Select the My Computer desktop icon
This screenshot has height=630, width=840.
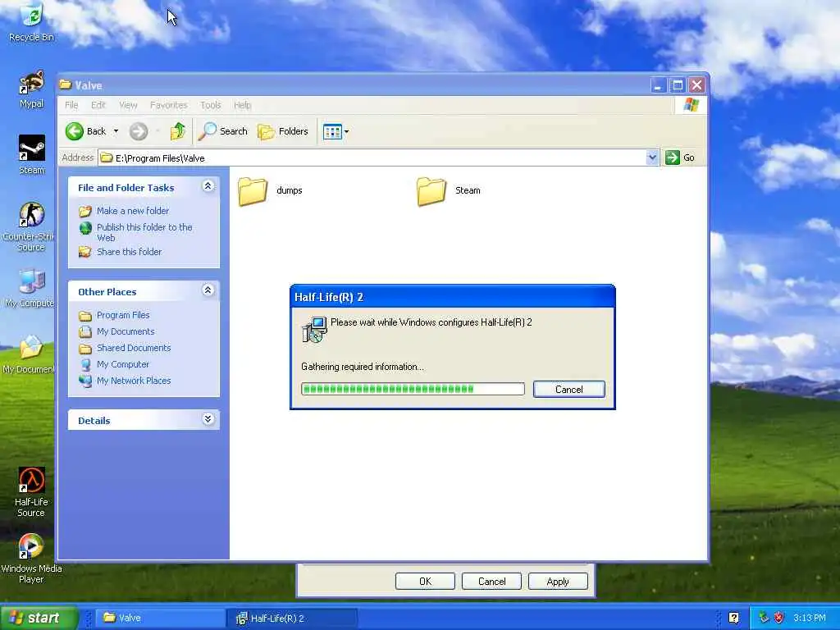pos(29,288)
